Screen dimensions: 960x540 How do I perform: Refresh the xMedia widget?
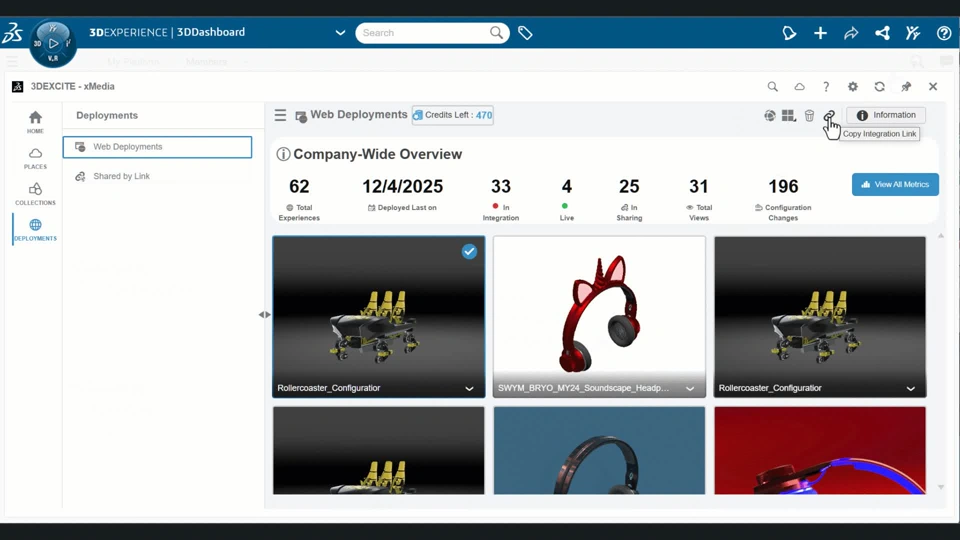880,87
